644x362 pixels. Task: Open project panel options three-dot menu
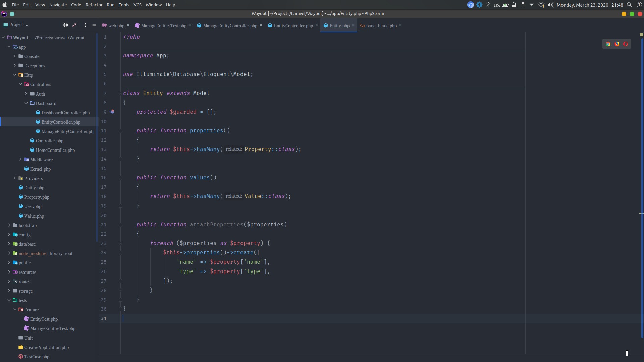(x=86, y=25)
